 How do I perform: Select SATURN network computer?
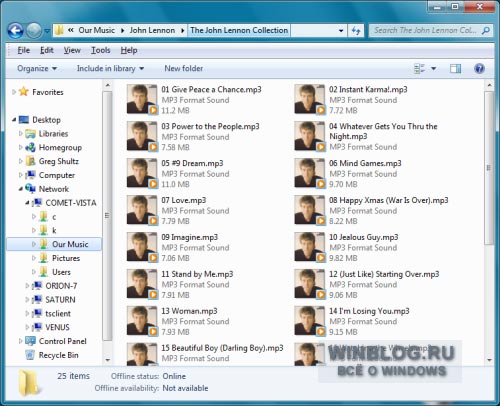[60, 300]
